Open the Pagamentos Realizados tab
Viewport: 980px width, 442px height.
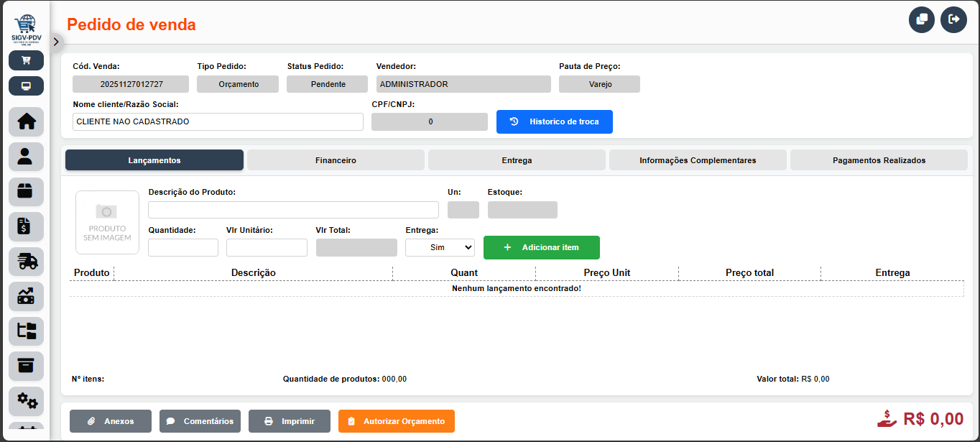click(x=879, y=160)
